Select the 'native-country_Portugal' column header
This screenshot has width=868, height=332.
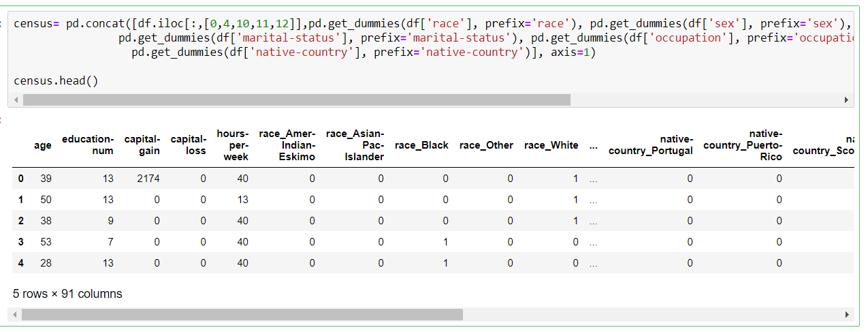tap(651, 145)
